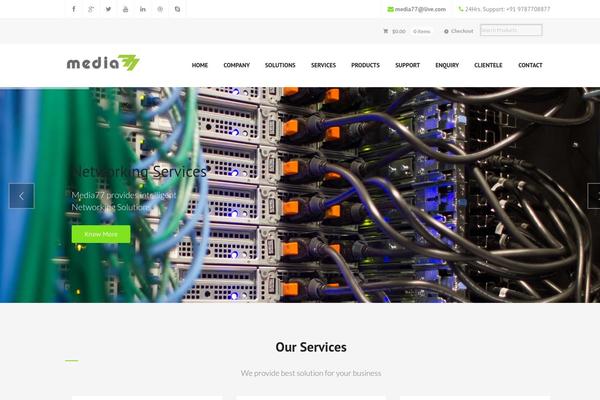Open the Facebook social icon
This screenshot has width=600, height=400.
pos(74,9)
